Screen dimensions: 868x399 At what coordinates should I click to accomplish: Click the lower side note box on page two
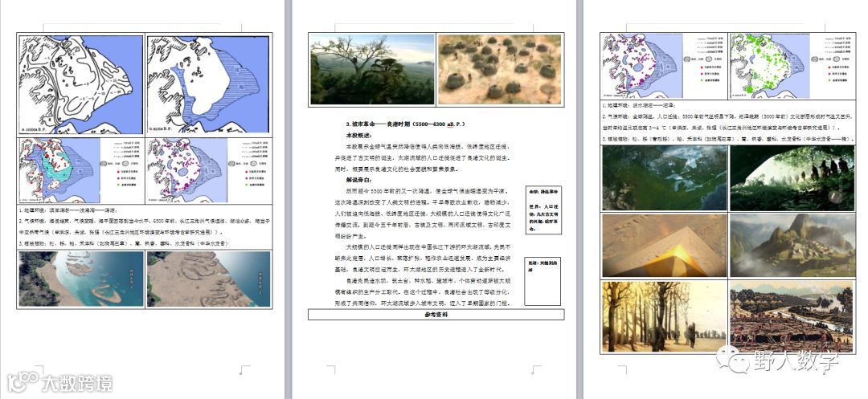point(543,280)
